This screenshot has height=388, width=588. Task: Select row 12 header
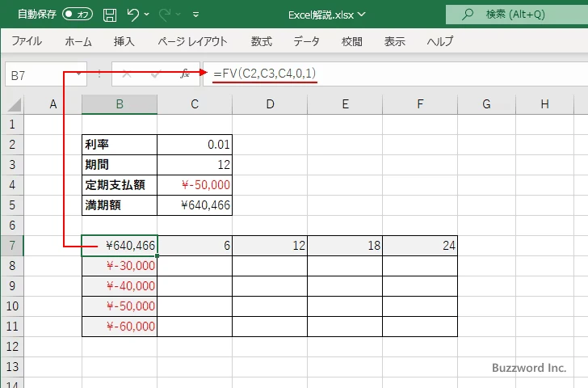[12, 346]
